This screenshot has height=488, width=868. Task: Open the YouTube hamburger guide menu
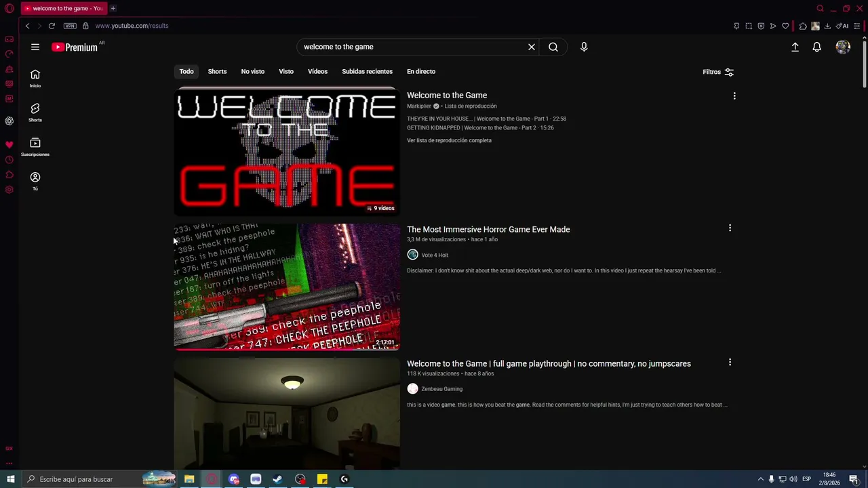point(35,47)
